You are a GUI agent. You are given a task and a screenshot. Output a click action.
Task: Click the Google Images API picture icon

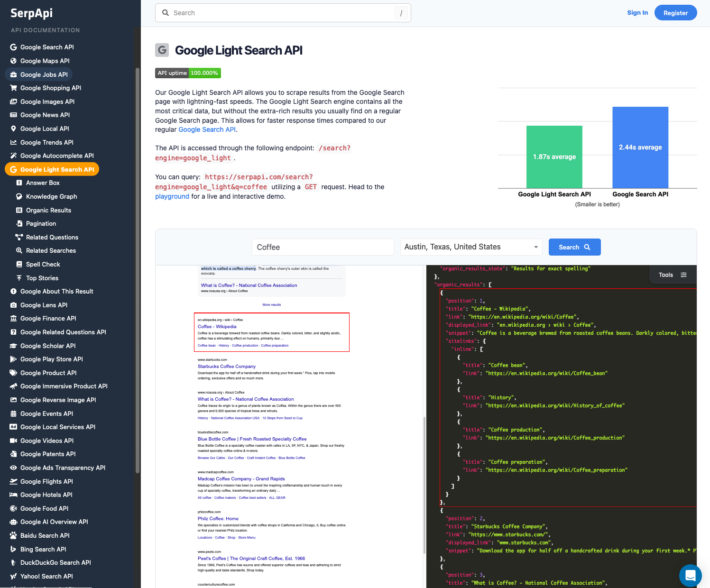click(13, 101)
